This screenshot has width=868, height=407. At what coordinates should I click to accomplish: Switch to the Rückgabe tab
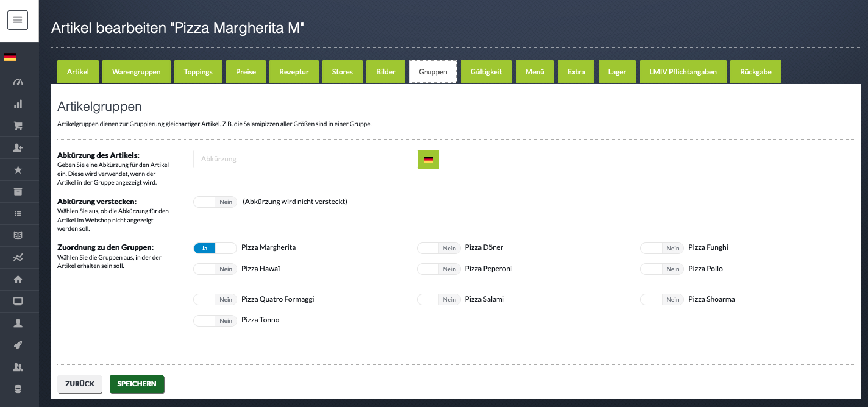(x=756, y=71)
